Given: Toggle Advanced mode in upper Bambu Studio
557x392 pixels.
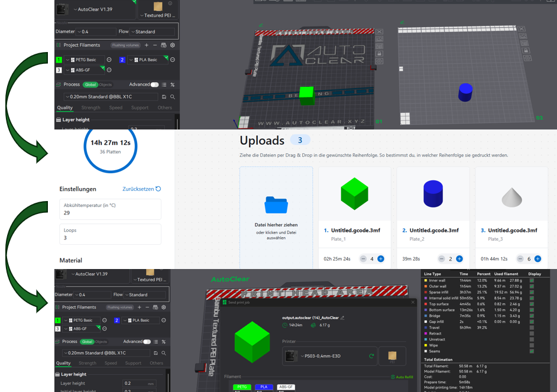Looking at the screenshot, I should point(154,85).
